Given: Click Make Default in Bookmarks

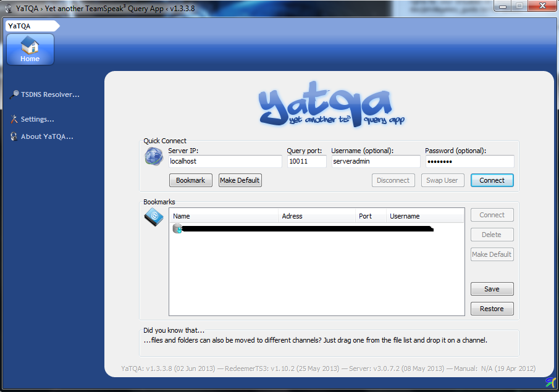Looking at the screenshot, I should [x=492, y=254].
